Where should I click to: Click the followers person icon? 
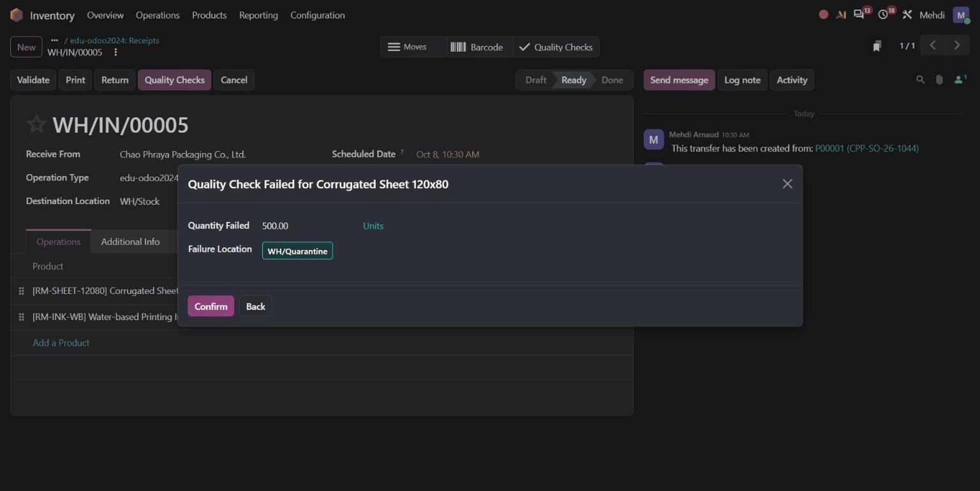960,80
